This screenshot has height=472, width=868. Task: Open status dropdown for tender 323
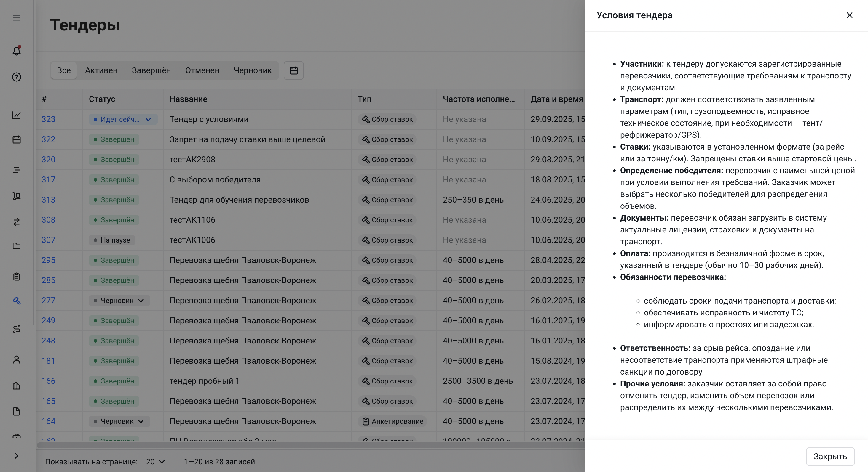pos(148,119)
